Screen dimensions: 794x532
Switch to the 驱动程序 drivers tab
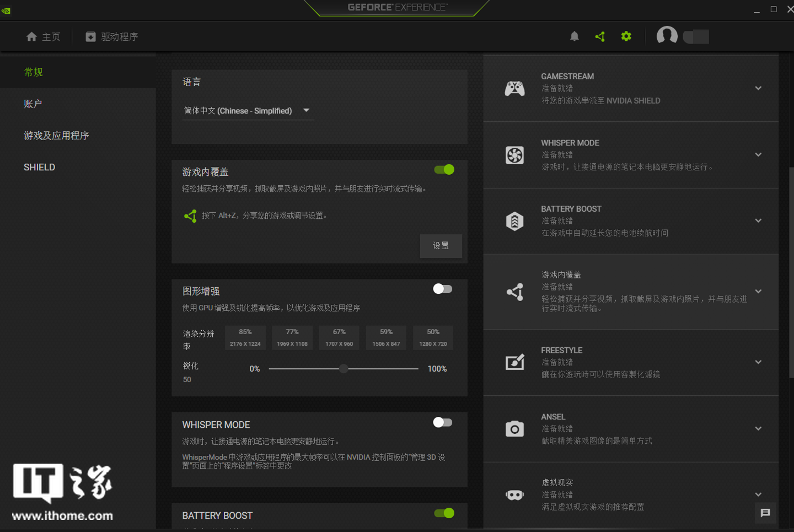point(112,36)
